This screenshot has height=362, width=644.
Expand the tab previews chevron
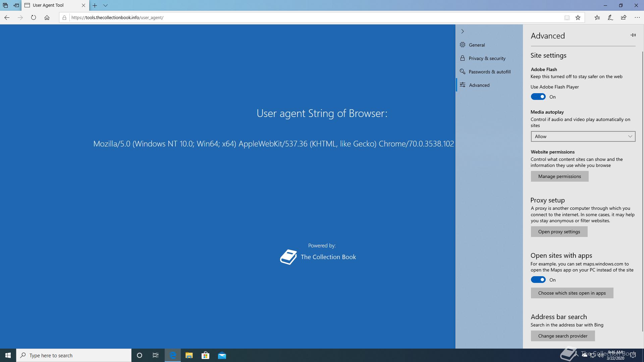[x=105, y=5]
